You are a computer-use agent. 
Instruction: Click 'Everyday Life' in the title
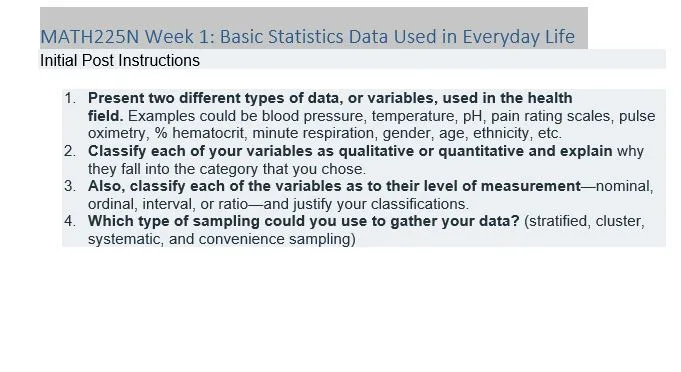519,37
